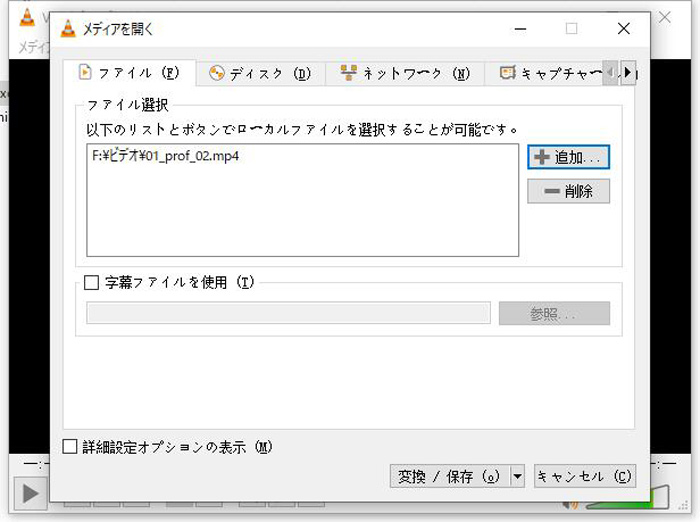The image size is (700, 522).
Task: Select F:¥ビデオ¥01_prof_02.mp4 in the file list
Action: coord(165,156)
